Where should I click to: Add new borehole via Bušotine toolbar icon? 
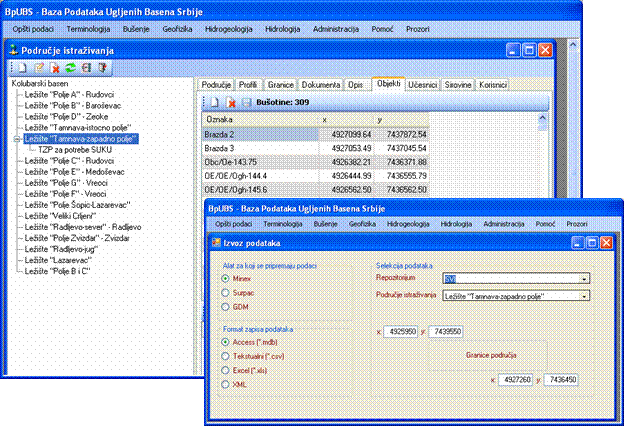point(213,103)
